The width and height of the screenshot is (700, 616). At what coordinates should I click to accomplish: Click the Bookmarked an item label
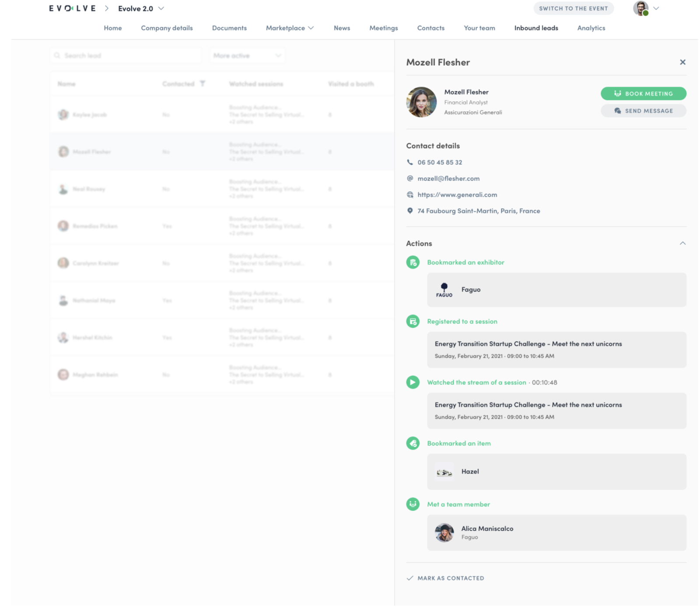pos(459,443)
